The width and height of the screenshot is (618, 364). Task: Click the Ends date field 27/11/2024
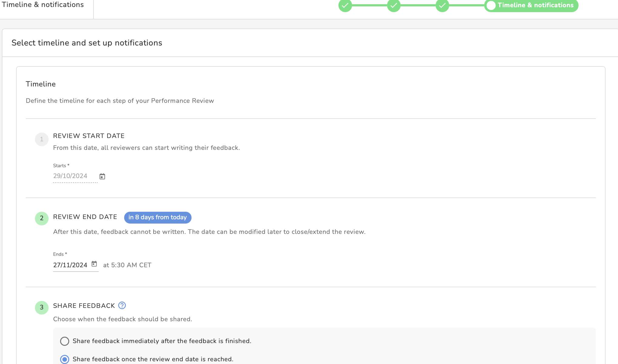click(70, 265)
